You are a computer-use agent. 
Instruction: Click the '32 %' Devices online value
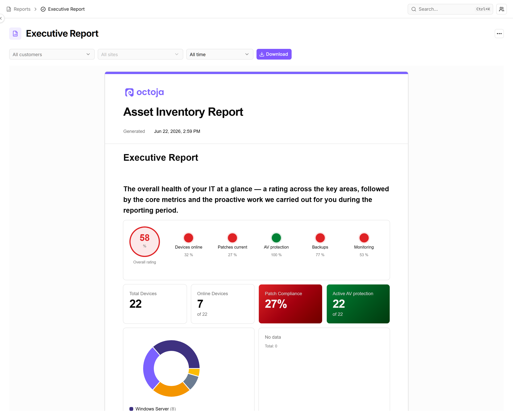188,255
